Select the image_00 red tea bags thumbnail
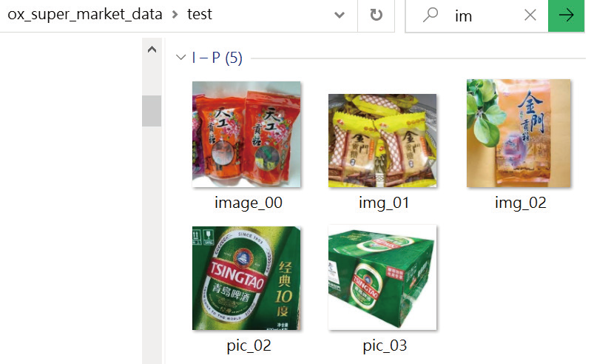591x364 pixels. click(x=246, y=134)
